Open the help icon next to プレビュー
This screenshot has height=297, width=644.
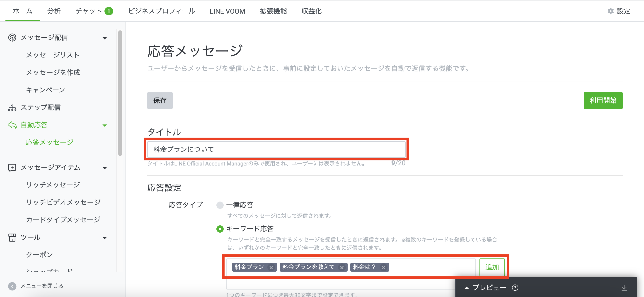pos(515,287)
